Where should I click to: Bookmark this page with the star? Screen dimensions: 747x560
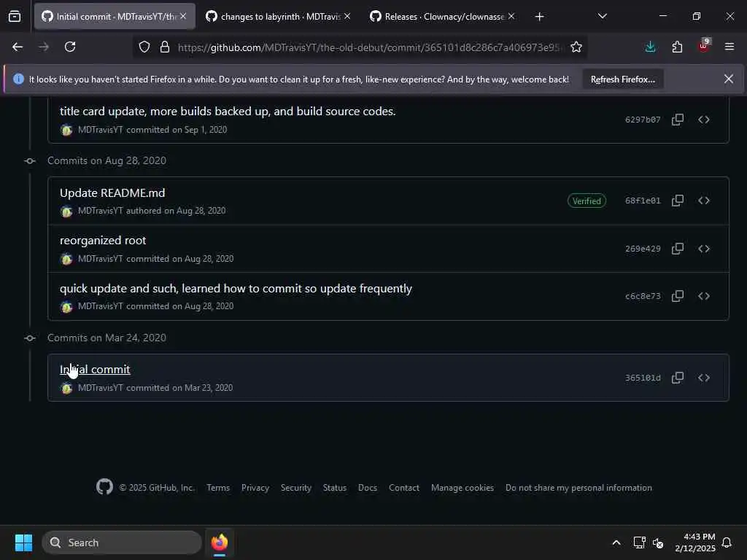[576, 47]
